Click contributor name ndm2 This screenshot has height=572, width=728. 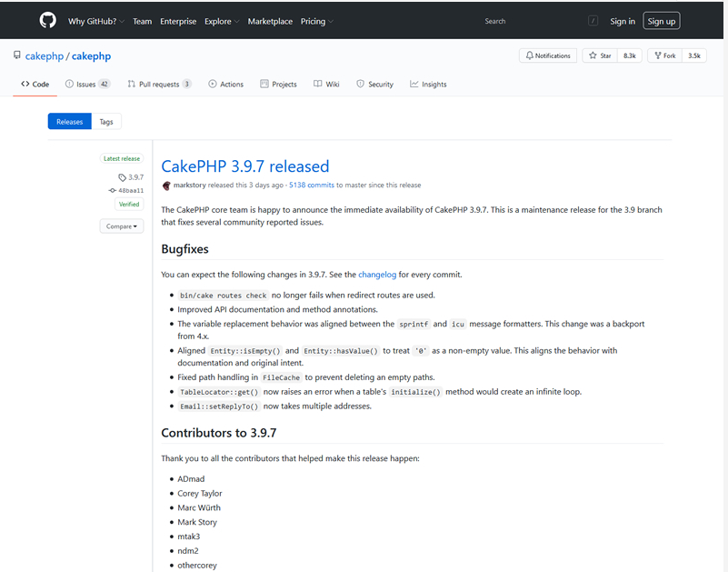point(188,551)
